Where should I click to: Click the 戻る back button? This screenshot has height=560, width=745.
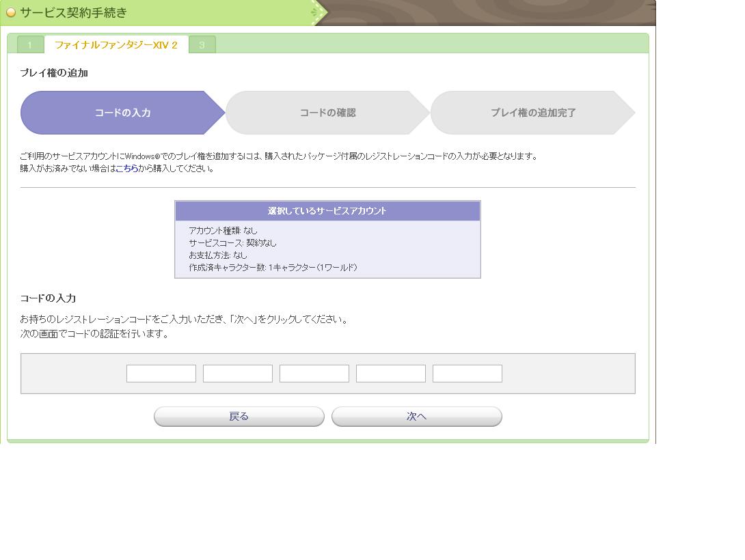239,416
